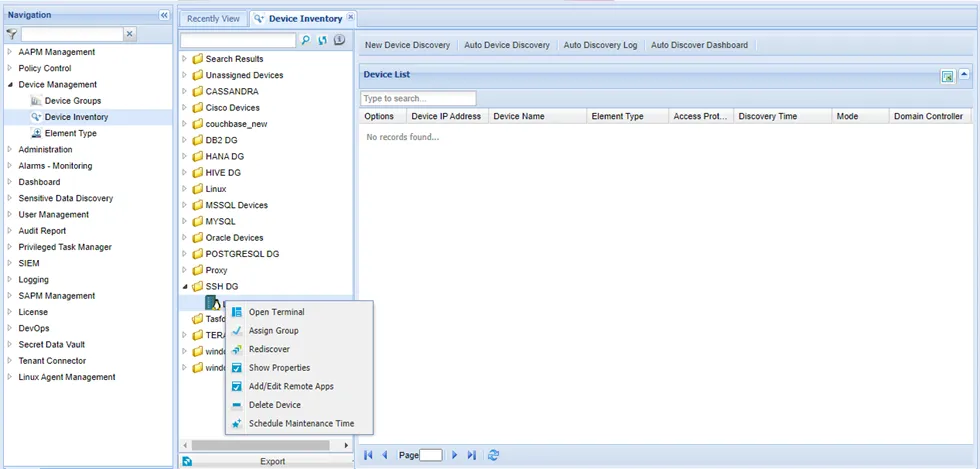Click the 'Type to search...' Device List field
Viewport: 980px width, 469px height.
click(x=418, y=98)
